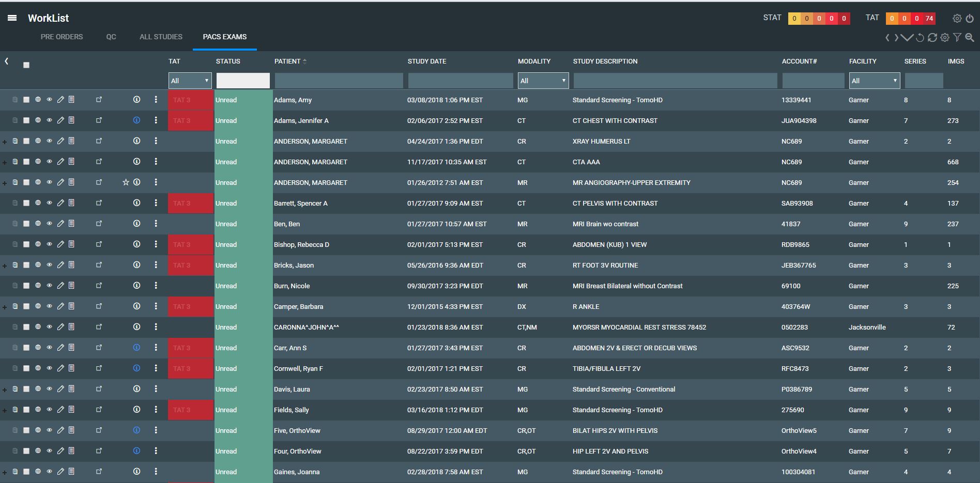Check the row checkbox for Adams, Jennifer A
Viewport: 980px width, 483px height.
click(26, 120)
